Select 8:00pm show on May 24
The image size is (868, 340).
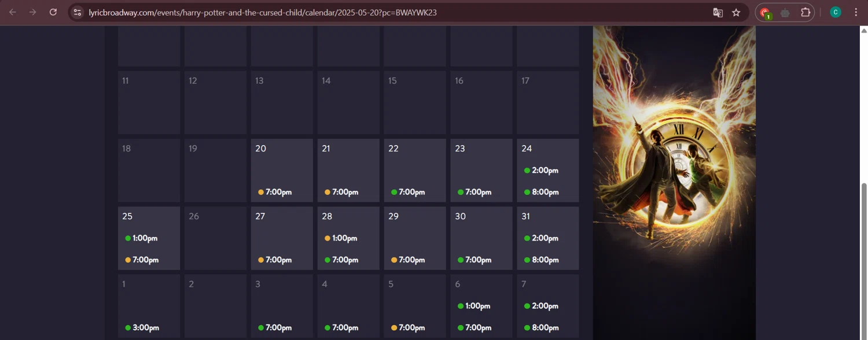(541, 192)
